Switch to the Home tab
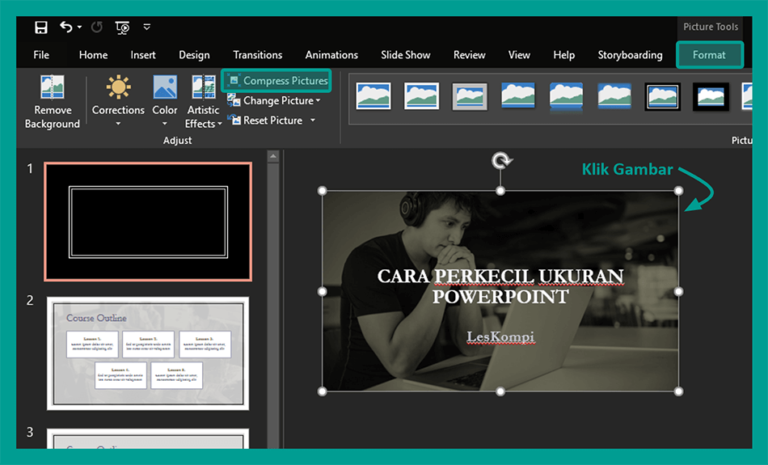The width and height of the screenshot is (768, 465). pyautogui.click(x=93, y=55)
